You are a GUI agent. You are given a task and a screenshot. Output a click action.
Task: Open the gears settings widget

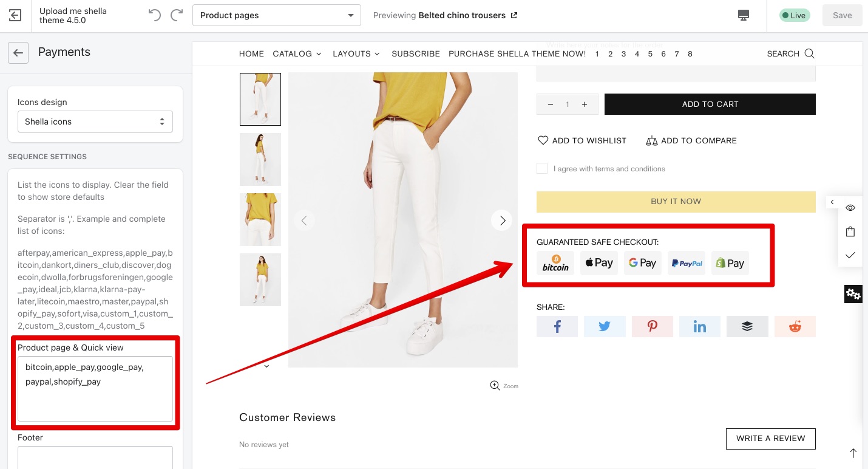(x=853, y=294)
